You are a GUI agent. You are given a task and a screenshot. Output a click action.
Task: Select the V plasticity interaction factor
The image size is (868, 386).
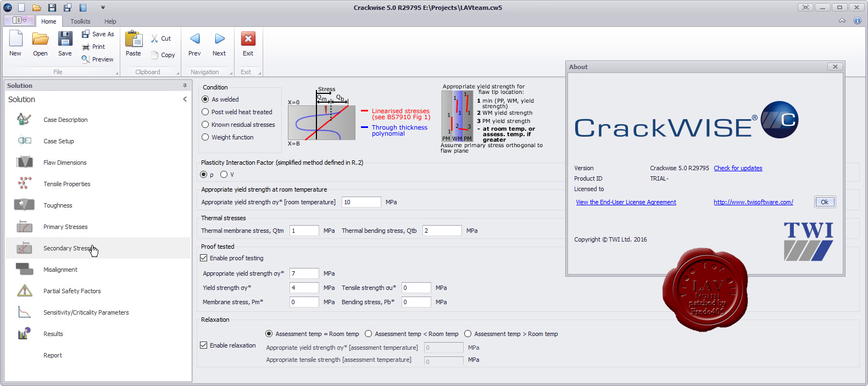tap(224, 175)
